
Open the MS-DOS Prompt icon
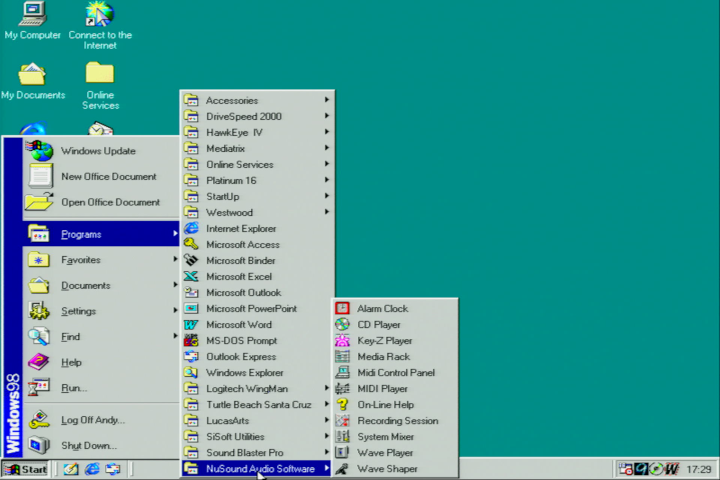point(191,341)
